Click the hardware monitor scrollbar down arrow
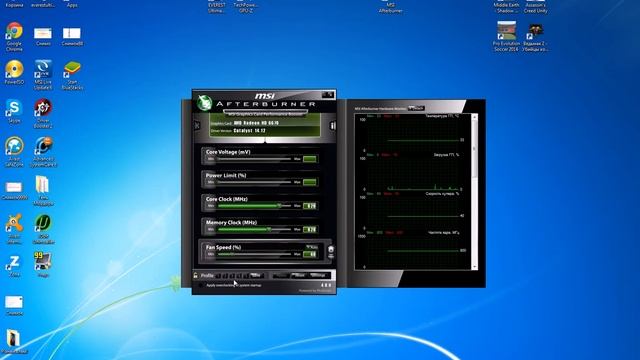Image resolution: width=640 pixels, height=360 pixels. [474, 267]
